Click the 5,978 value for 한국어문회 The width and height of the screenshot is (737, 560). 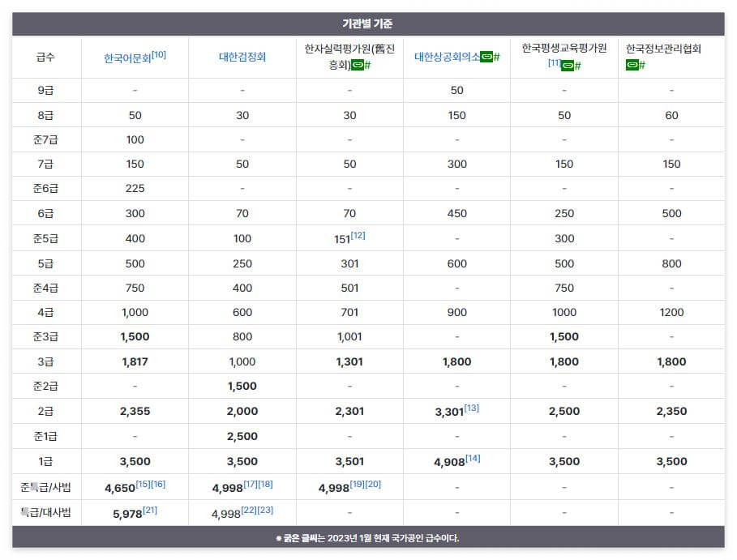[127, 514]
